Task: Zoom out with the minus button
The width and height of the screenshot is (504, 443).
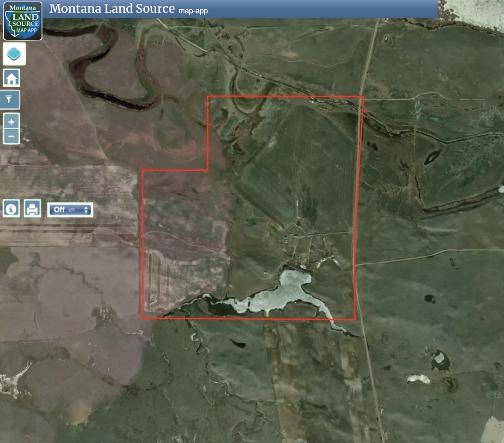Action: tap(12, 136)
